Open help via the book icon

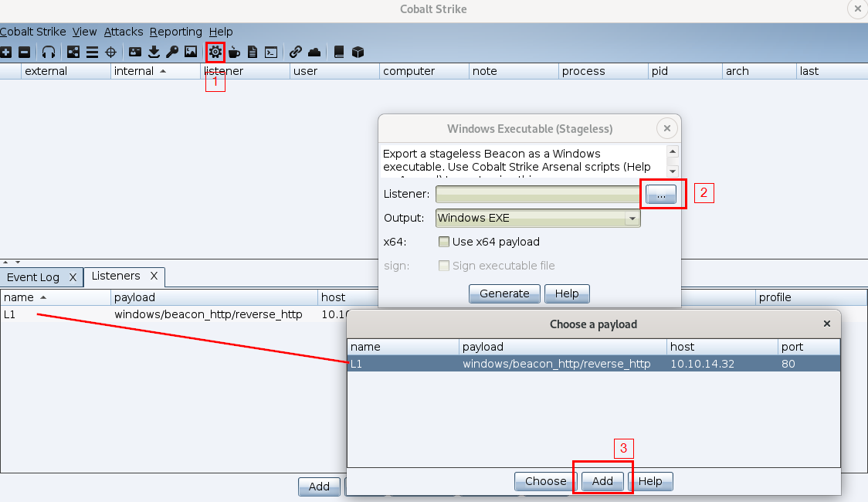tap(339, 52)
